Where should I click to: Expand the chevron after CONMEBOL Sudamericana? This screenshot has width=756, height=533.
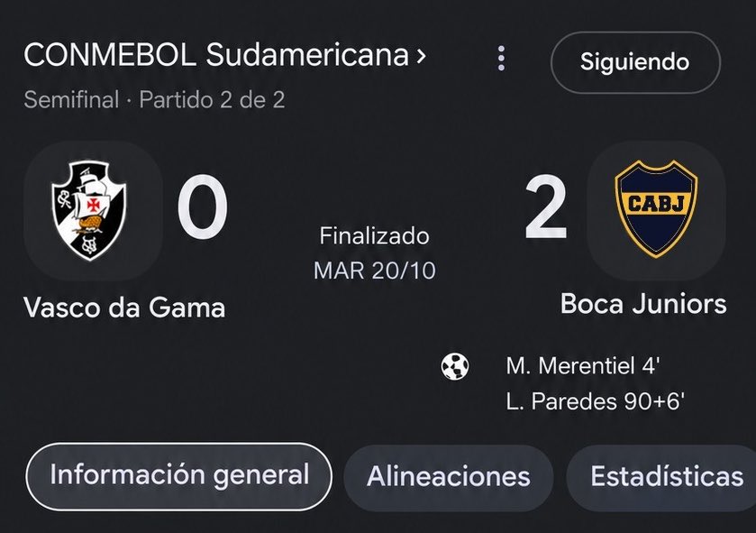[x=422, y=56]
